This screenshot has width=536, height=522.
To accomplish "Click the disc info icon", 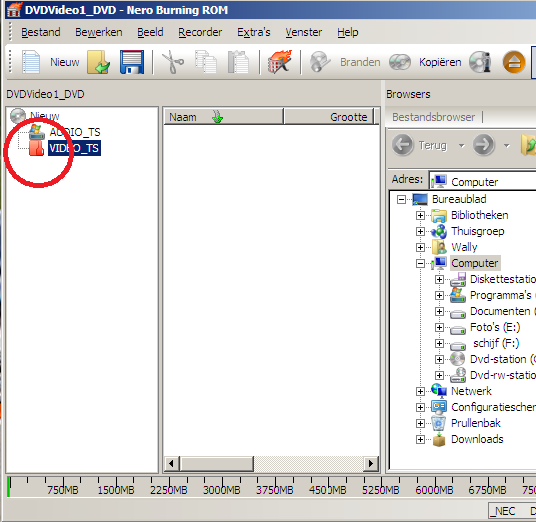I will click(x=480, y=62).
